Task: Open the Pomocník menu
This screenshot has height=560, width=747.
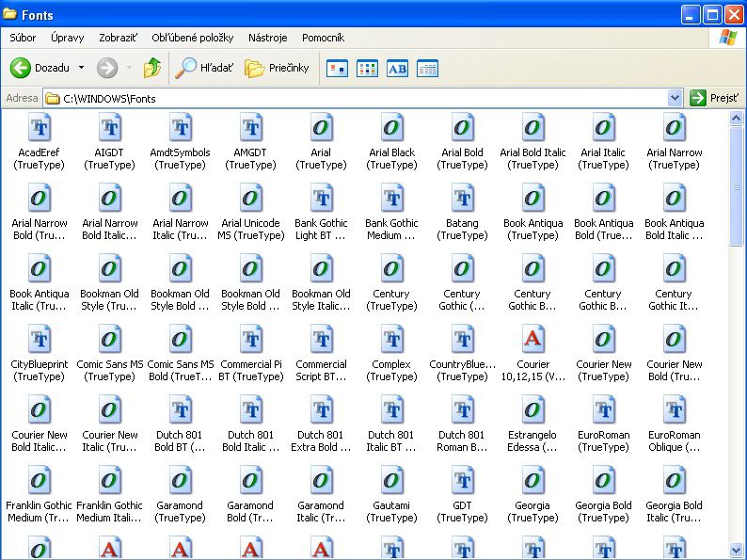Action: point(323,38)
